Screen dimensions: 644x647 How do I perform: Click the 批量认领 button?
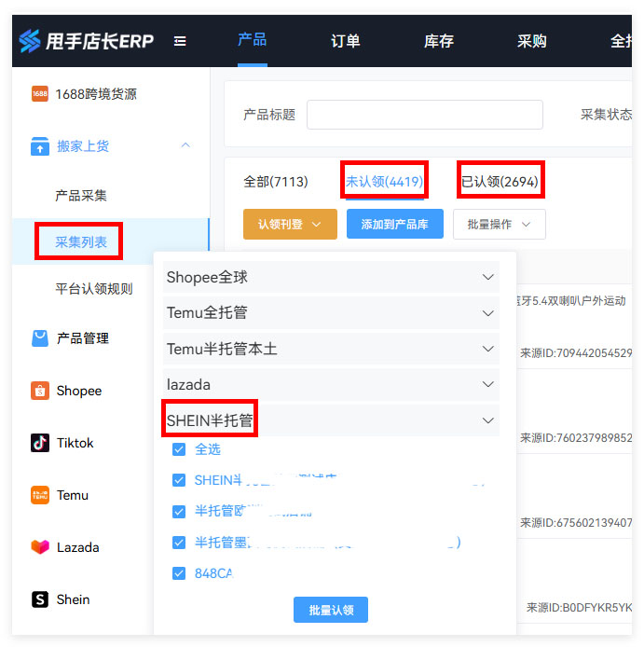coord(331,610)
